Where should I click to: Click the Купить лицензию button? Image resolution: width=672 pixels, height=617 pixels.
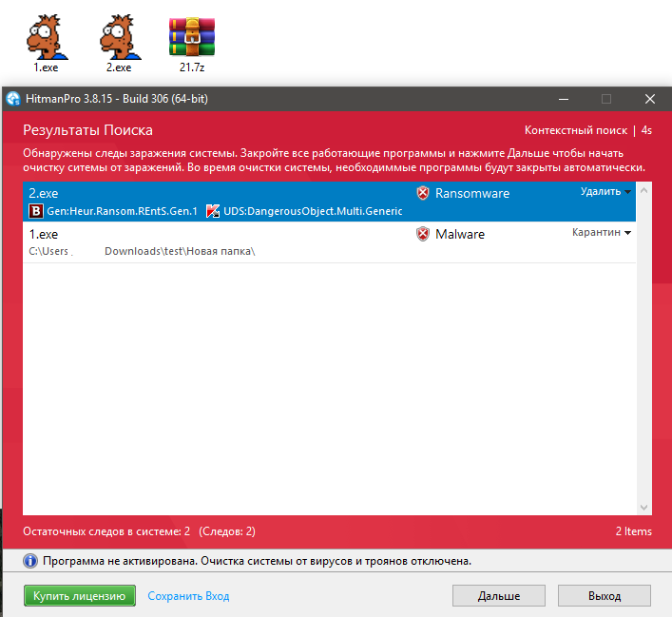pos(80,595)
